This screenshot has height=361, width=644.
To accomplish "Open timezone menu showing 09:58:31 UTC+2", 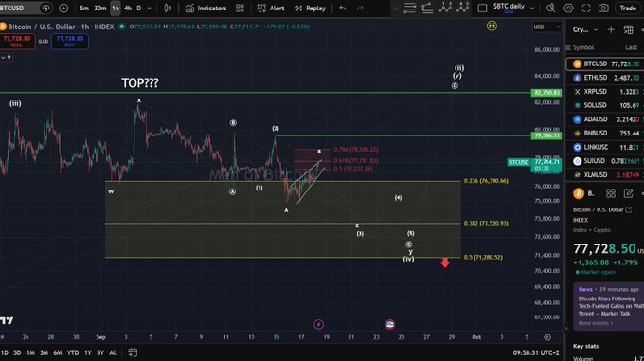I will pyautogui.click(x=536, y=352).
